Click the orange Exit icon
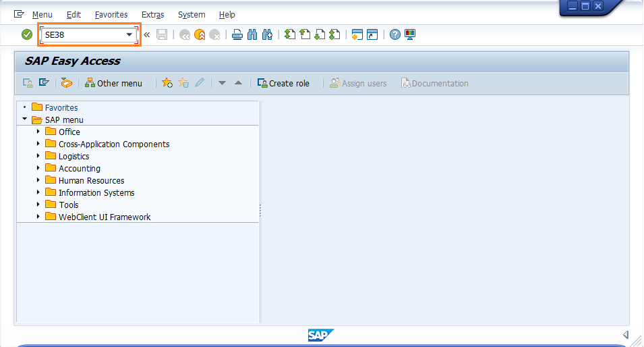This screenshot has height=347, width=644. click(x=200, y=35)
